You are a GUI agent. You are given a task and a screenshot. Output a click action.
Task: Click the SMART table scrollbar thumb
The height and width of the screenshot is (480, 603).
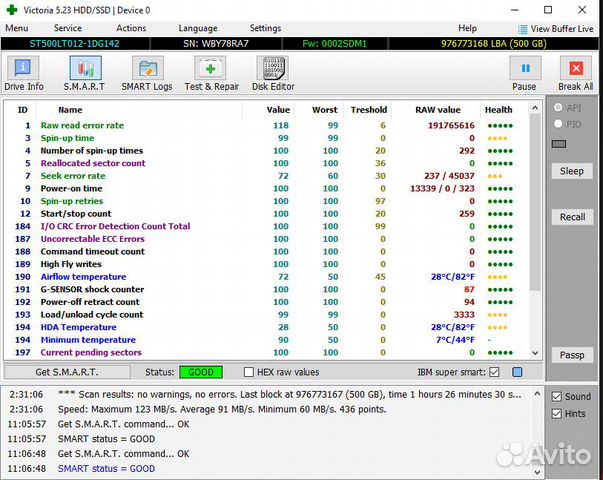pyautogui.click(x=535, y=202)
